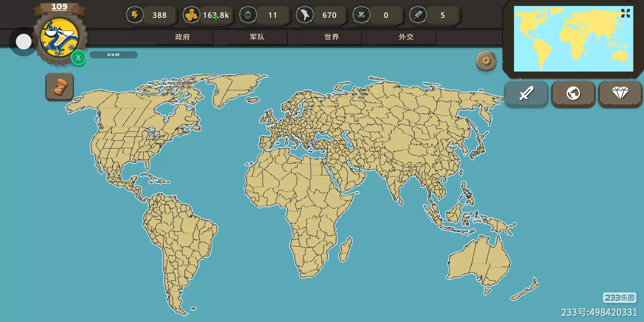The image size is (644, 322).
Task: Open the diamond shop button
Action: click(620, 94)
